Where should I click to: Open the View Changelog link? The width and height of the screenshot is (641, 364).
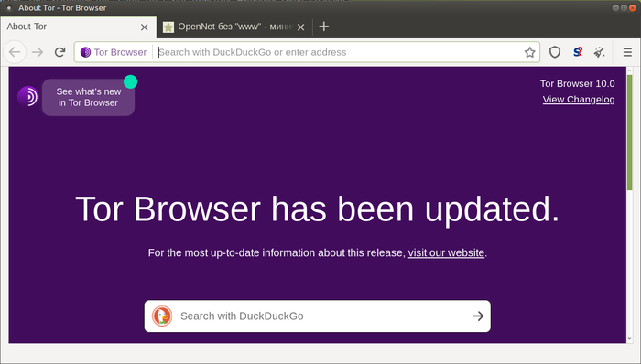[x=579, y=99]
